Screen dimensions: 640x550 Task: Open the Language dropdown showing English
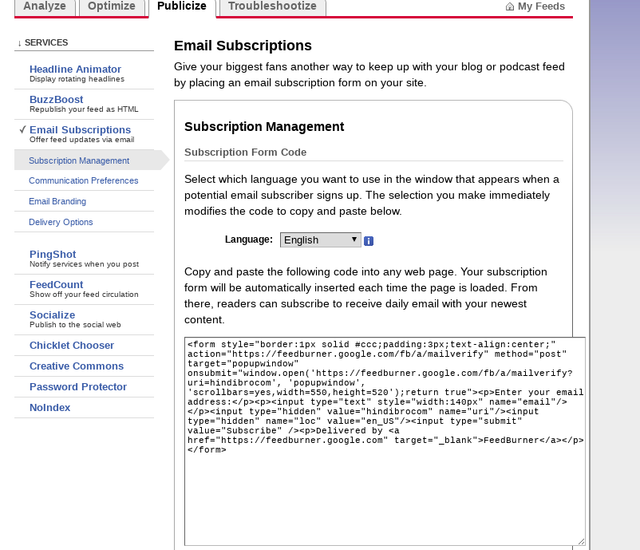[320, 240]
